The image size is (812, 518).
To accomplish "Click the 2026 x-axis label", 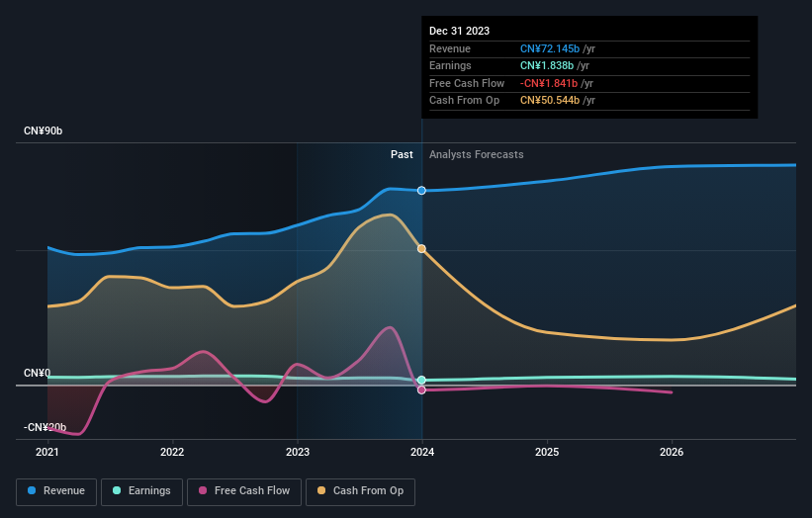I will click(672, 452).
